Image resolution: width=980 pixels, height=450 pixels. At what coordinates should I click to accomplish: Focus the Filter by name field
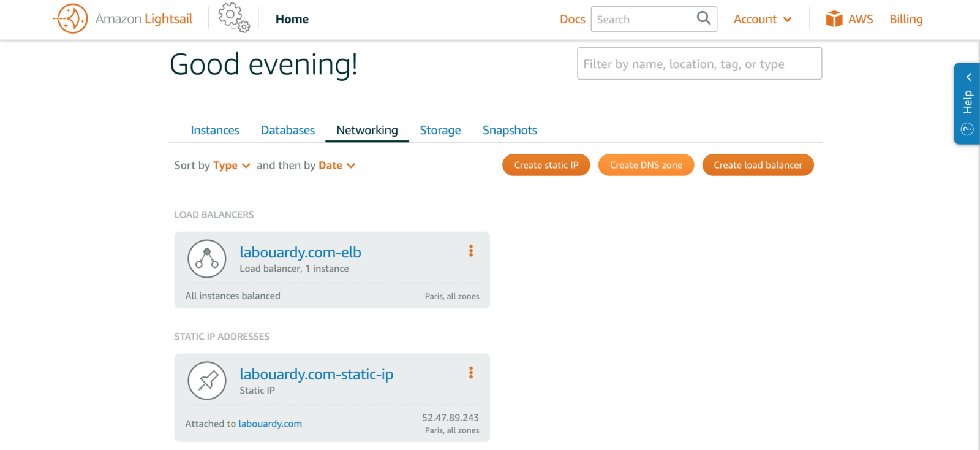coord(699,64)
